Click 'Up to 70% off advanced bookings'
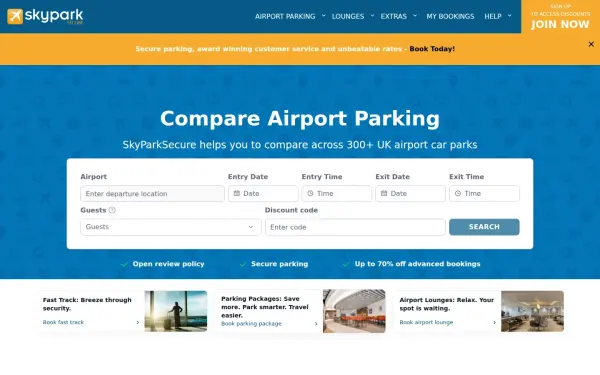Image resolution: width=600 pixels, height=375 pixels. [x=417, y=264]
